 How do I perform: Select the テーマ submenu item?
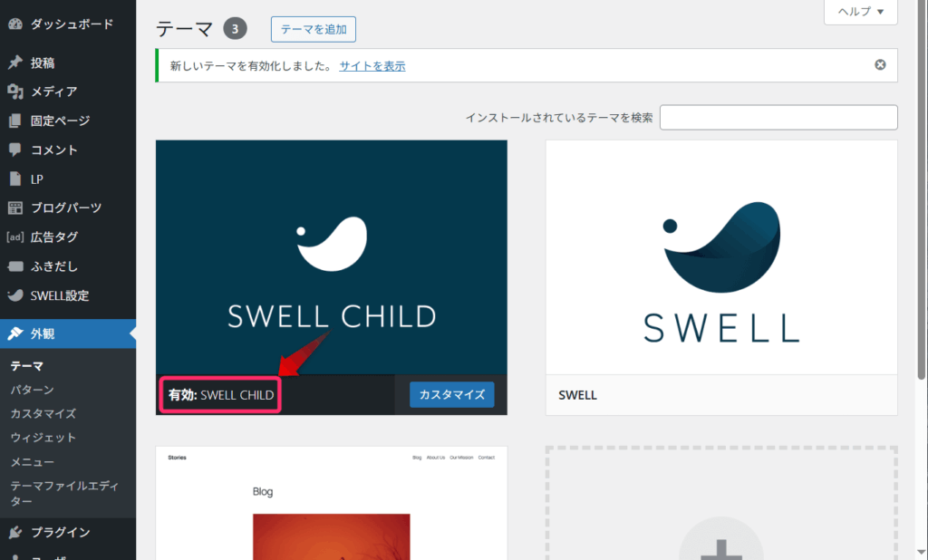click(26, 366)
